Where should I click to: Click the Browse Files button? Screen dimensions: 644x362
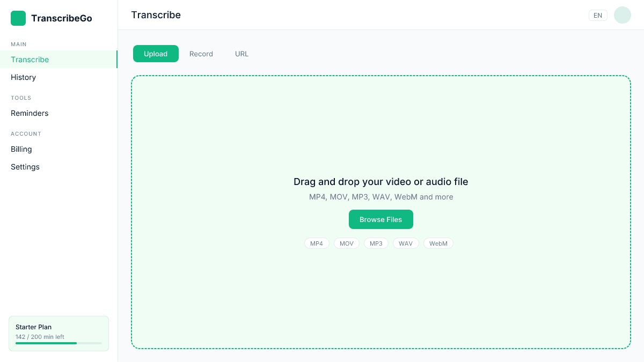[381, 219]
